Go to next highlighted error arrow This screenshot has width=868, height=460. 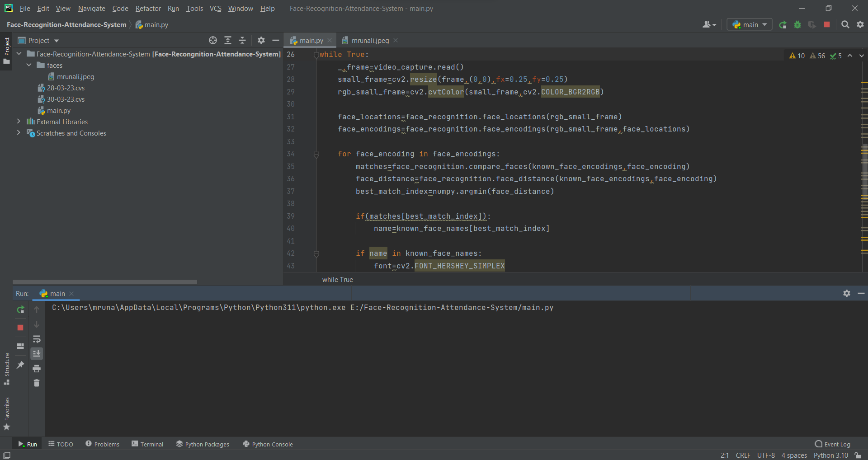pyautogui.click(x=862, y=56)
